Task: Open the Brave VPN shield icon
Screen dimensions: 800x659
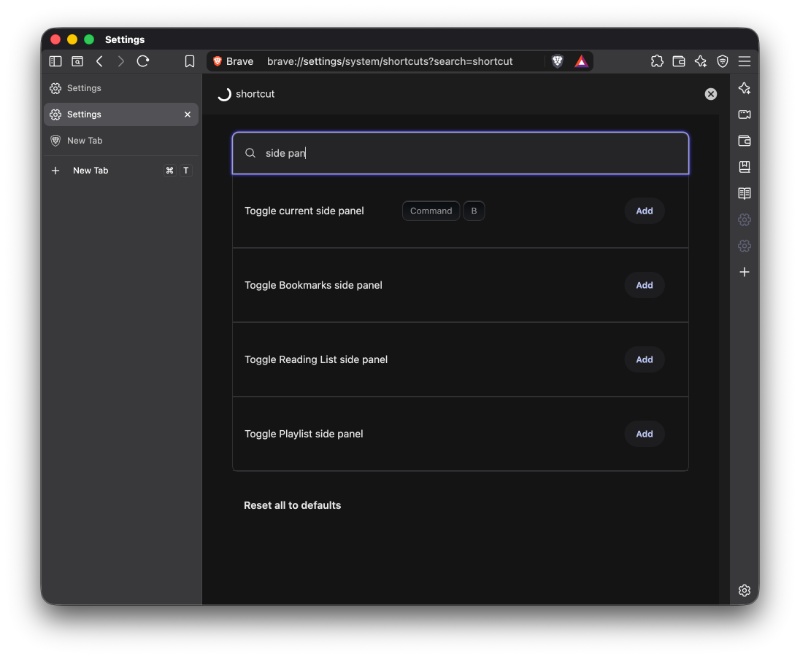Action: tap(722, 61)
